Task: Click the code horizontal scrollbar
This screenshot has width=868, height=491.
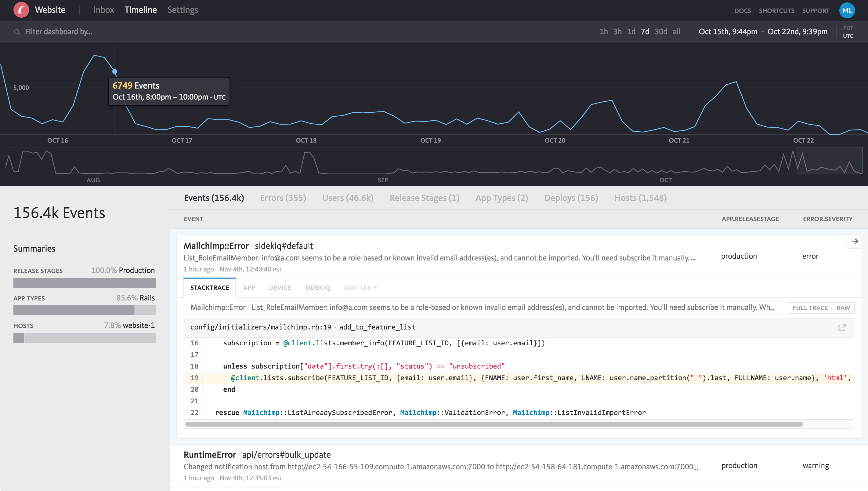Action: pos(494,424)
